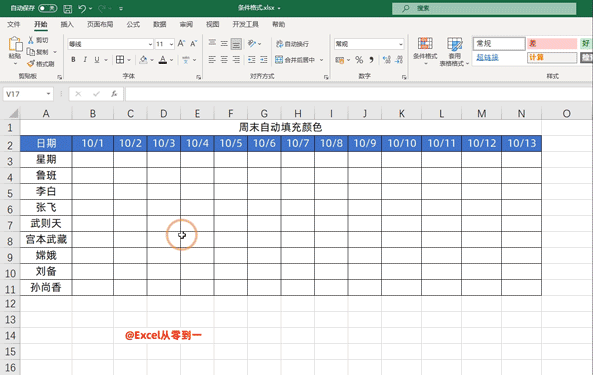Click the Decrease Indent icon
This screenshot has height=375, width=593.
tap(251, 59)
